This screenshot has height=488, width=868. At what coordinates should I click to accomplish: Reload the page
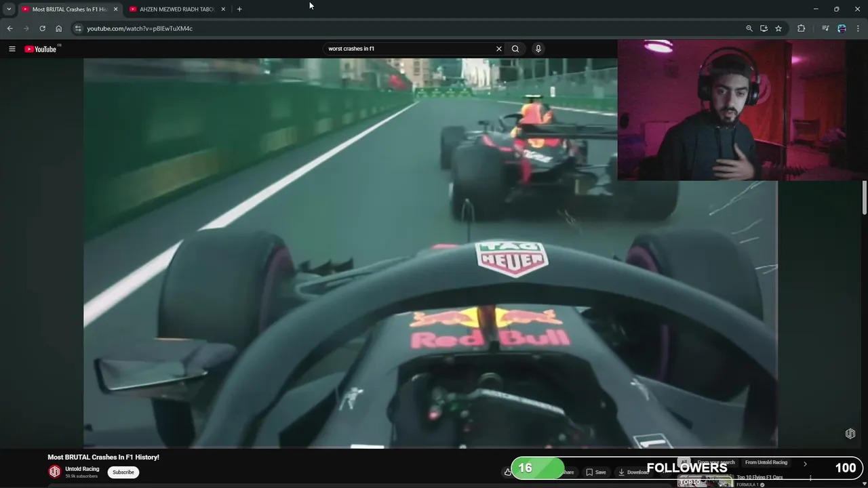[x=42, y=28]
